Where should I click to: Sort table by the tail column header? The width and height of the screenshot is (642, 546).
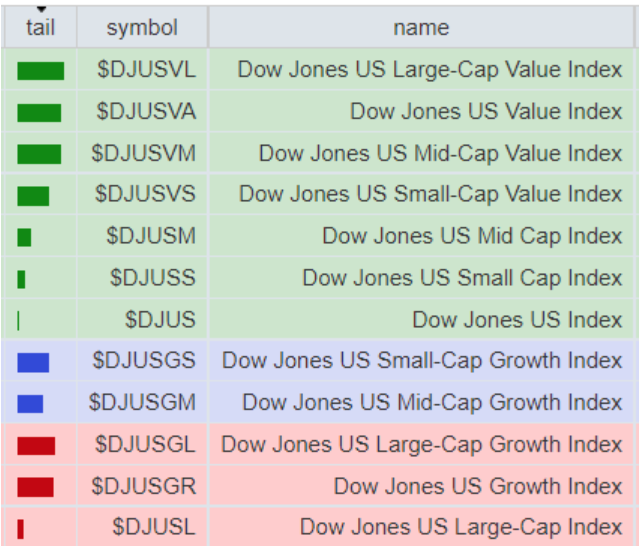tap(40, 27)
